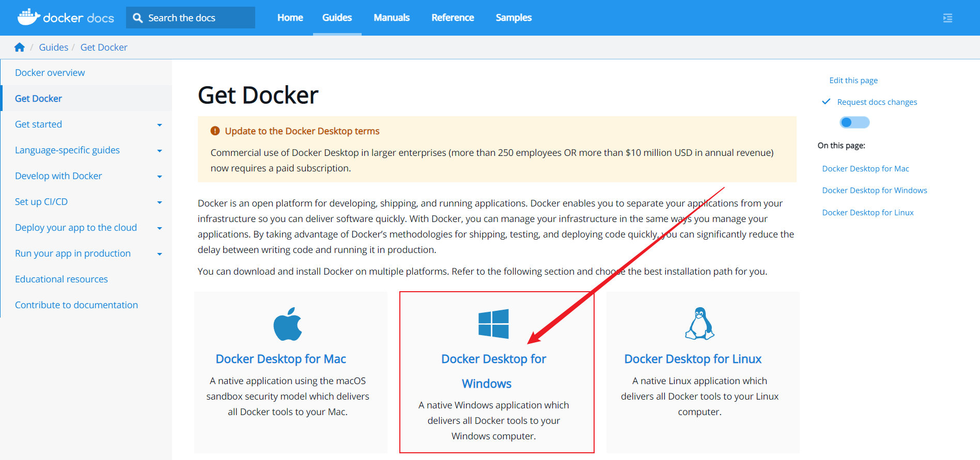
Task: Click the 'On this page:' label
Action: pos(841,146)
